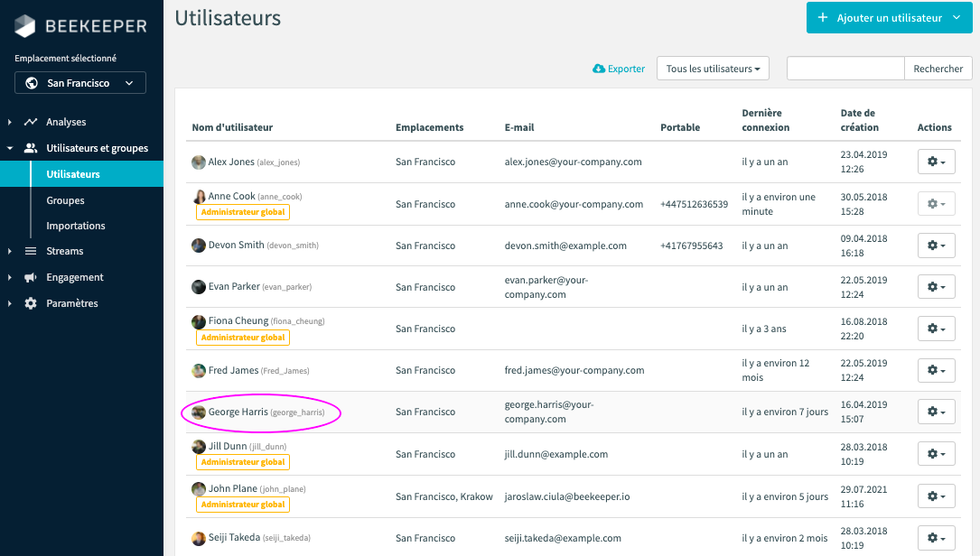Click the Analyses chart icon
Viewport: 980px width, 556px height.
pos(31,122)
